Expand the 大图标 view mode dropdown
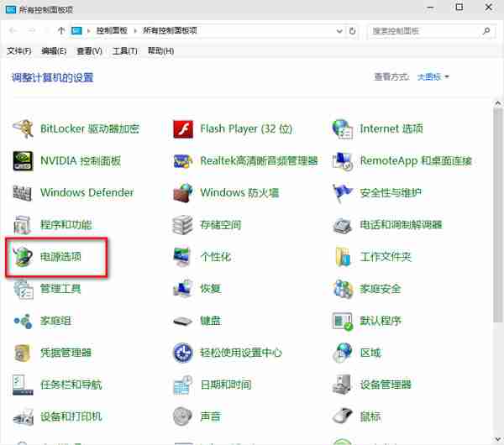 tap(434, 77)
